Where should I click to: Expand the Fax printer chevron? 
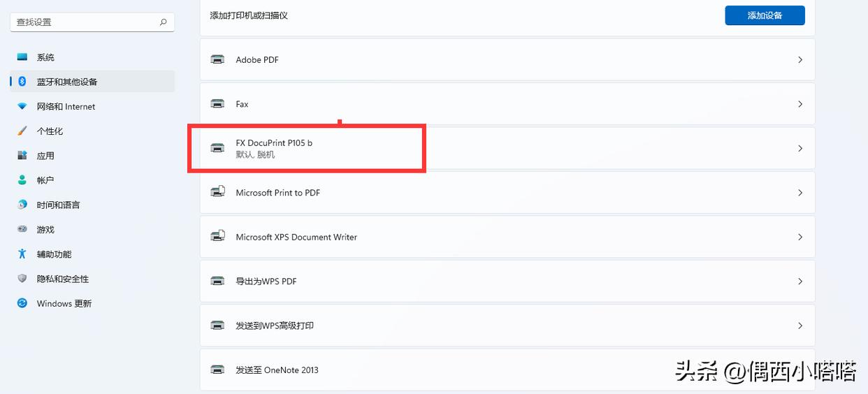tap(800, 104)
